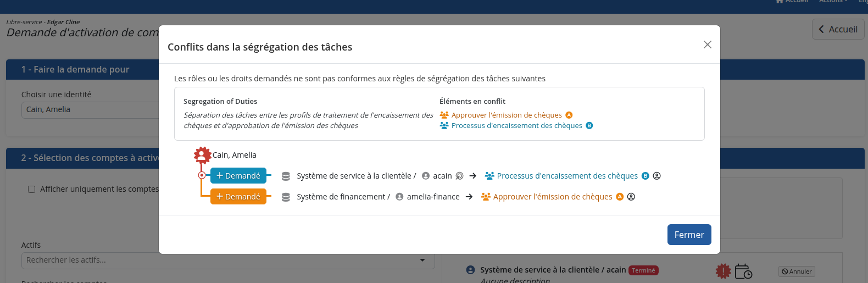The image size is (868, 283).
Task: Click the Terminé status badge
Action: [x=643, y=270]
